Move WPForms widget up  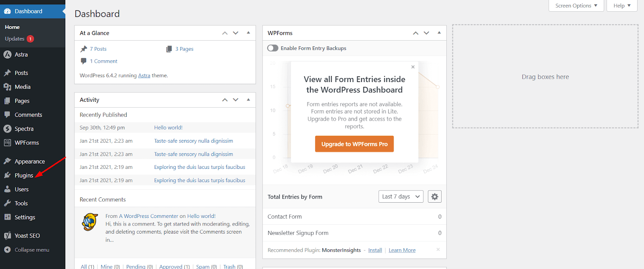point(416,33)
